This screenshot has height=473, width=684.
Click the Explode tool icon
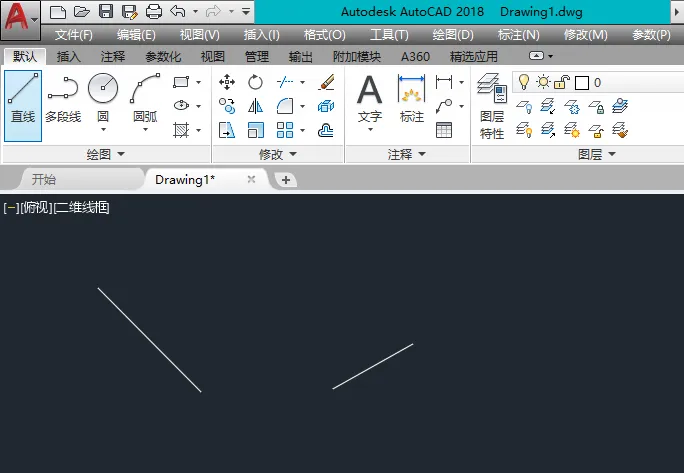pos(326,106)
